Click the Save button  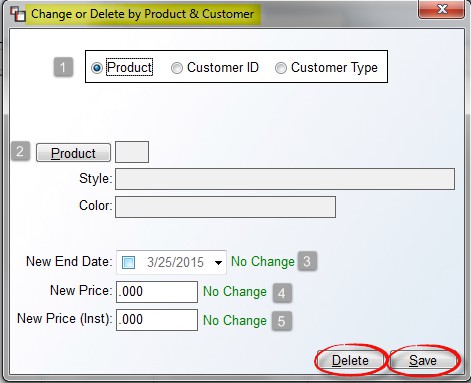[x=423, y=360]
